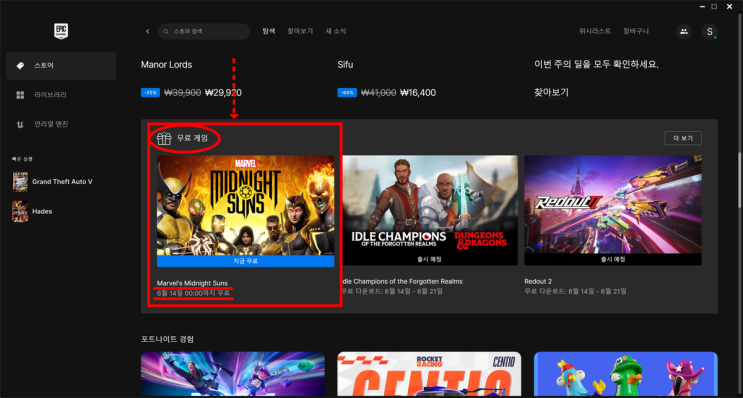This screenshot has width=743, height=398.
Task: Maximize the Epic Games Launcher window
Action: coord(714,6)
